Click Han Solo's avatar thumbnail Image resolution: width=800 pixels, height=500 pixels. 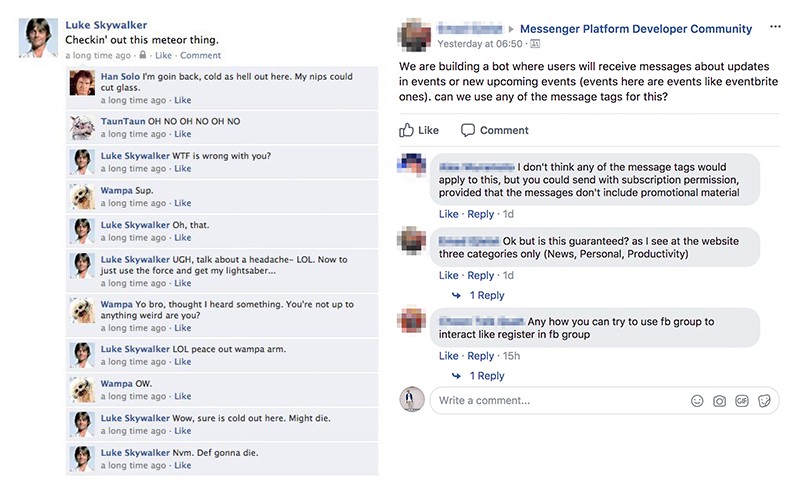click(x=82, y=83)
